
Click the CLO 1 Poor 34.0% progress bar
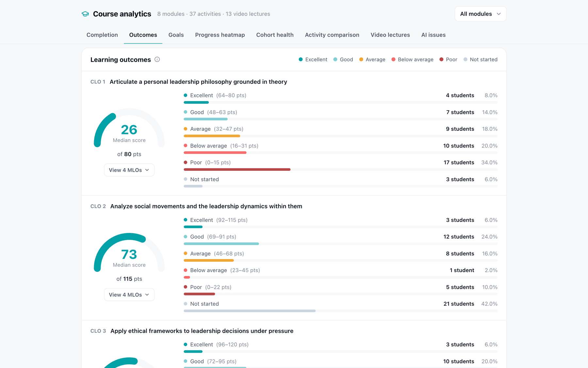pyautogui.click(x=340, y=169)
